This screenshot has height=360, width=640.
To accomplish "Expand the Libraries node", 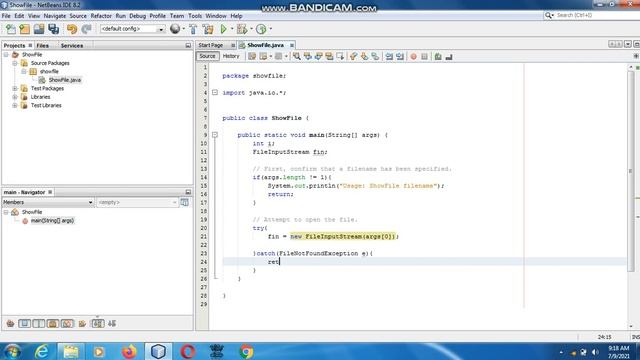I will [x=15, y=97].
